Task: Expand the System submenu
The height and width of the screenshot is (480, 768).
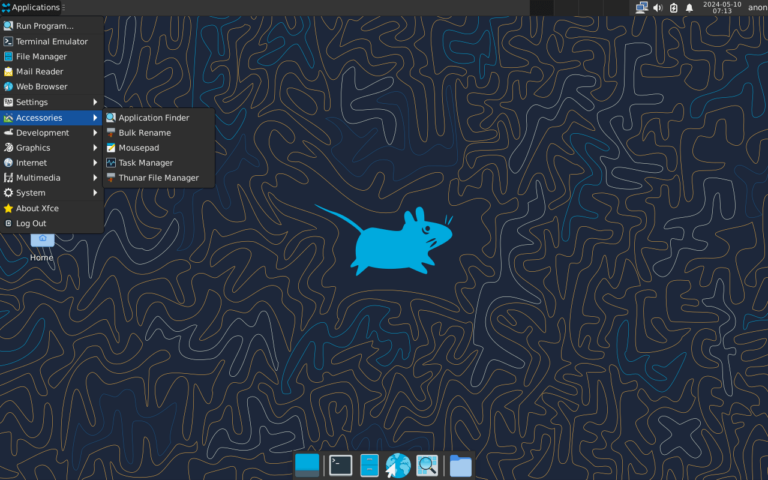Action: (52, 193)
